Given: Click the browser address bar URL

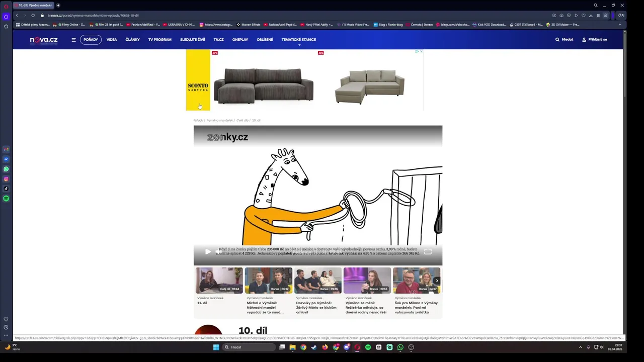Looking at the screenshot, I should (x=93, y=16).
